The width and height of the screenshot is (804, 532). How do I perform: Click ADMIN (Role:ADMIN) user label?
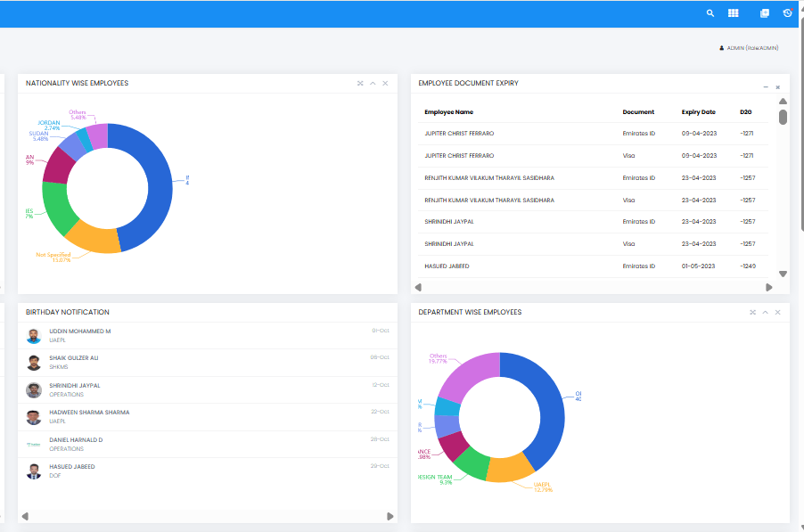[752, 48]
